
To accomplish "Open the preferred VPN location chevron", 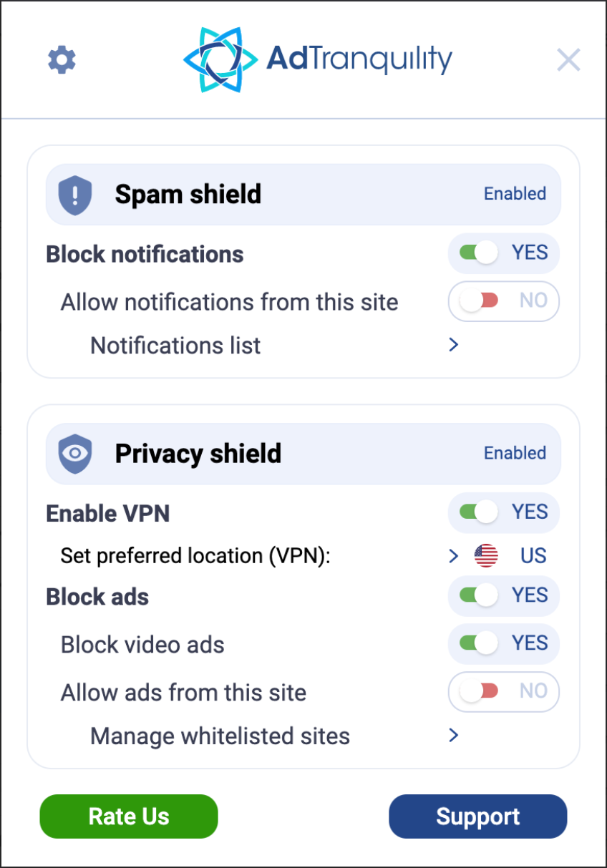I will click(453, 556).
